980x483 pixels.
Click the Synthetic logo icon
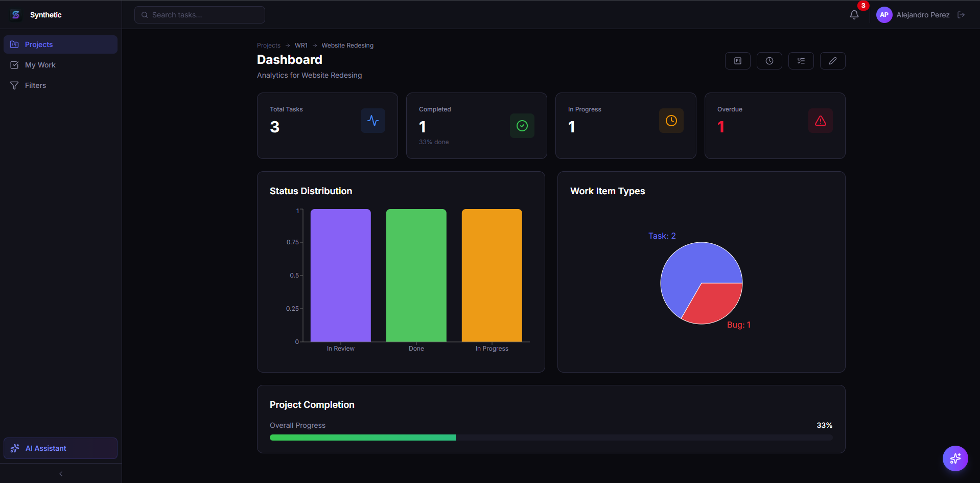pyautogui.click(x=15, y=14)
